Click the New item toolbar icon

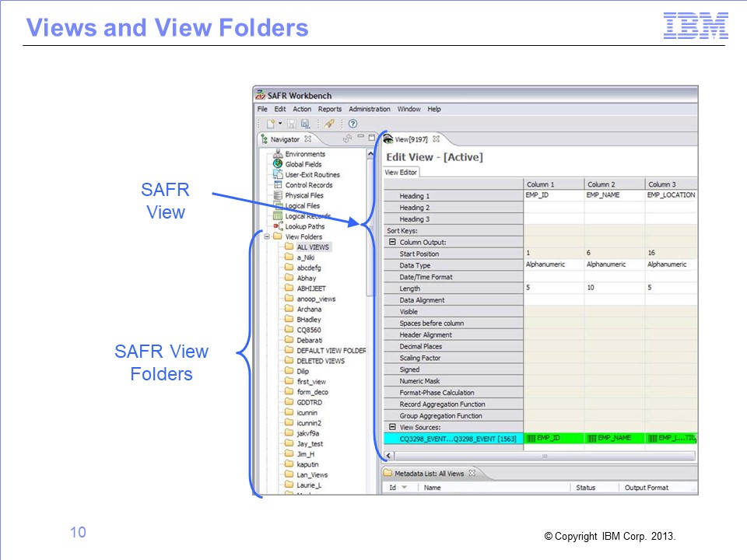271,124
